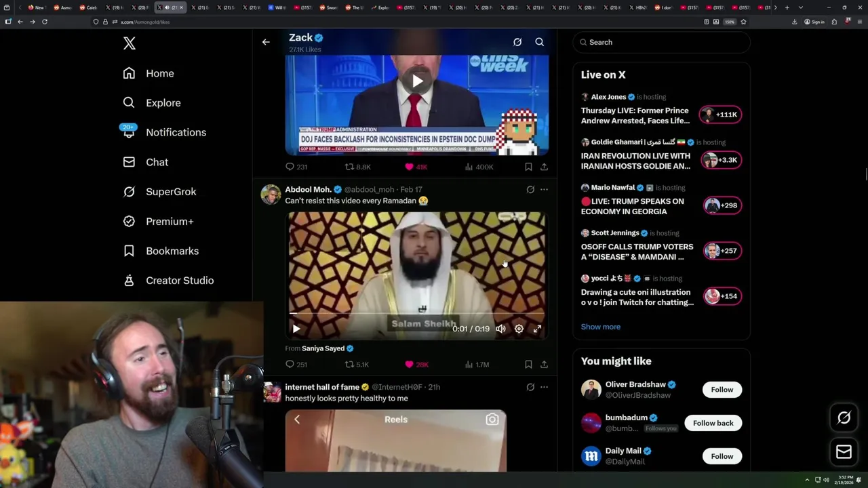Open video settings gear on the Sheikh video
The height and width of the screenshot is (488, 868).
519,329
